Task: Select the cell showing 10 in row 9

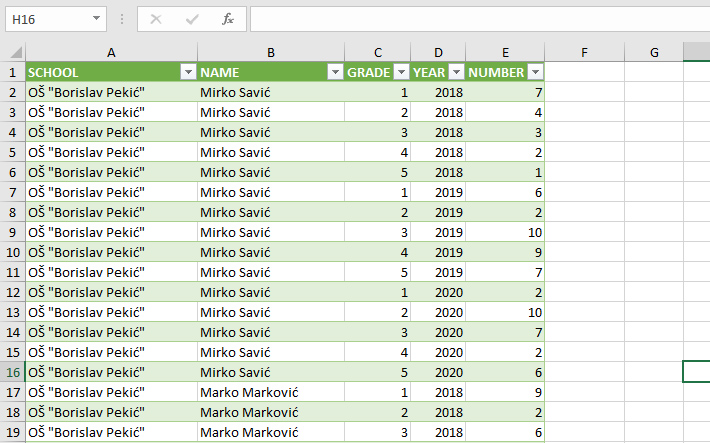Action: (x=505, y=232)
